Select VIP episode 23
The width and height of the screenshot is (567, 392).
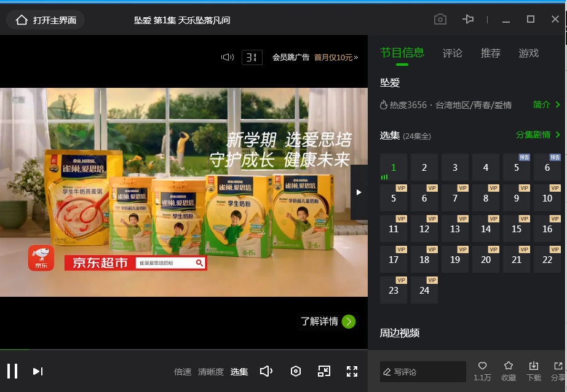click(x=394, y=290)
